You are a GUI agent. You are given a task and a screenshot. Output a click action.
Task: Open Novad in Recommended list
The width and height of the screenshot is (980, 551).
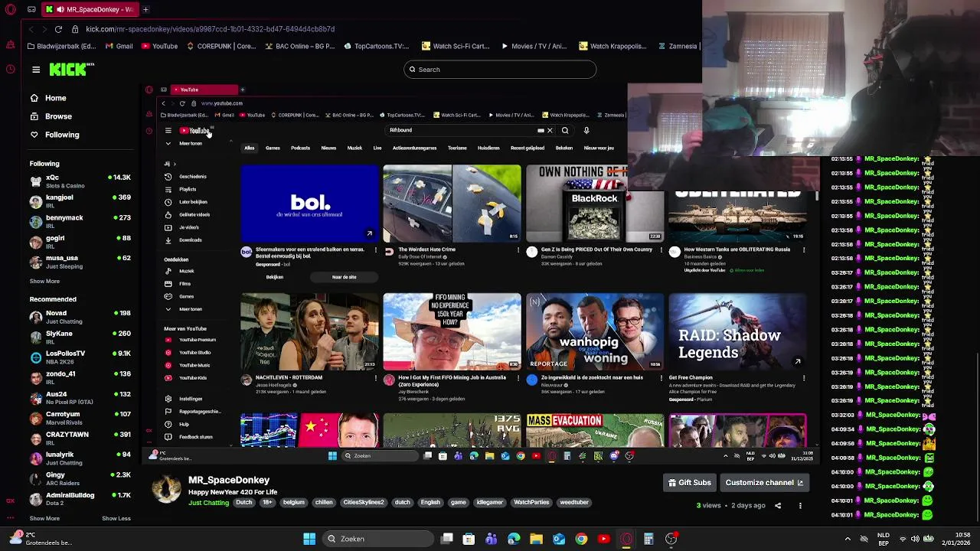pos(80,317)
